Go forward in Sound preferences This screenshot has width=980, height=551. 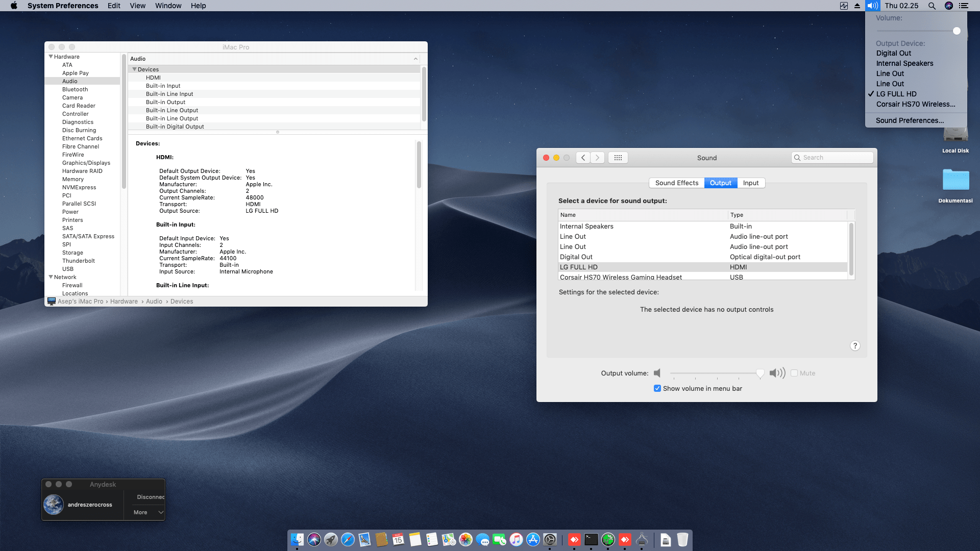[597, 158]
